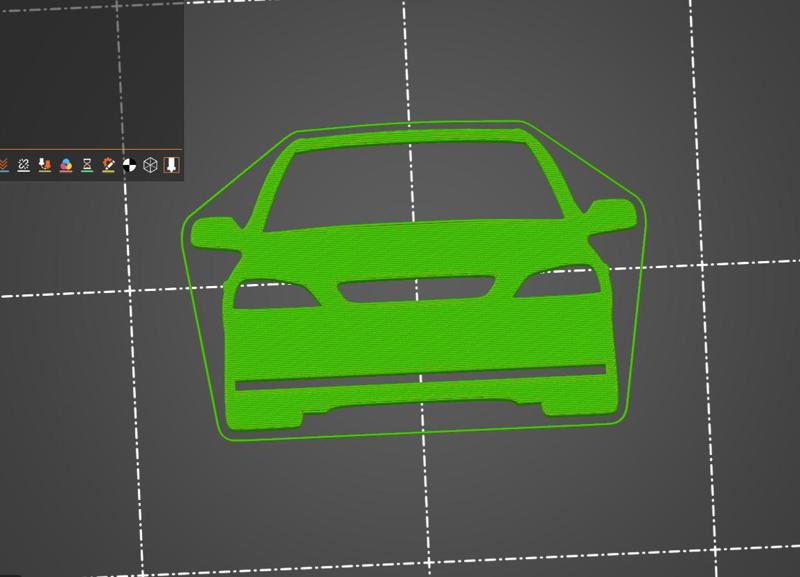Click the highlighted white down-arrow icon
The image size is (800, 577).
click(171, 164)
